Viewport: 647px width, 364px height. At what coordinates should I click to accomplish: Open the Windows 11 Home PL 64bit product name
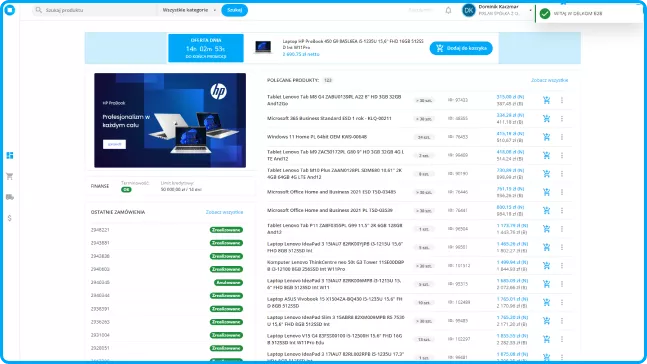tap(317, 137)
